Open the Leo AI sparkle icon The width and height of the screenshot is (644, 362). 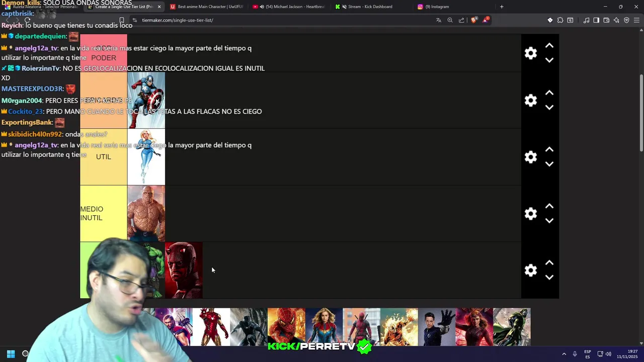(x=616, y=20)
